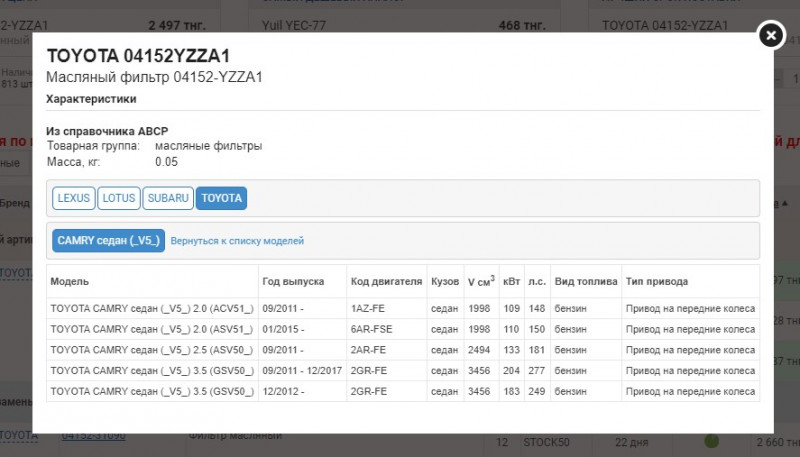Image resolution: width=800 pixels, height=457 pixels.
Task: Click the green status circle in background row
Action: pyautogui.click(x=711, y=440)
